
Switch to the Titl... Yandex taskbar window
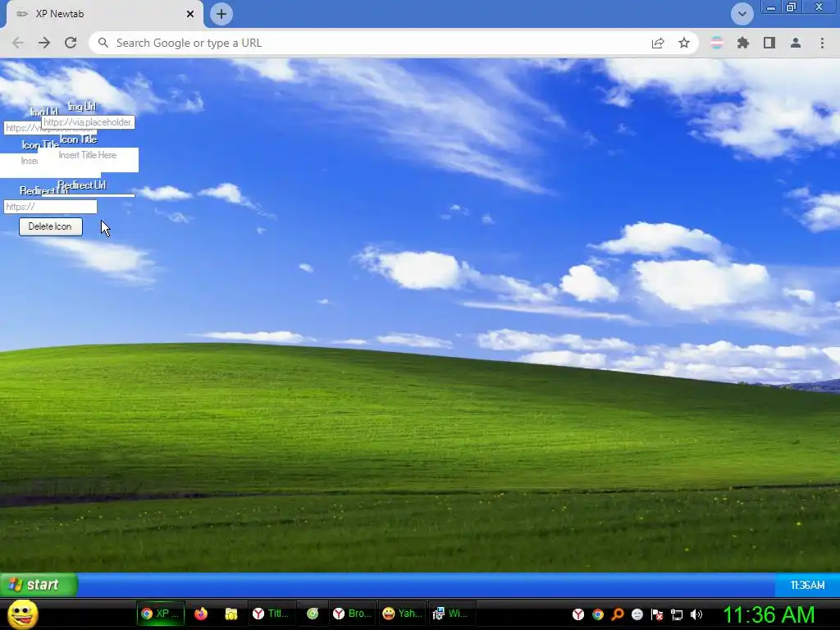pos(272,614)
